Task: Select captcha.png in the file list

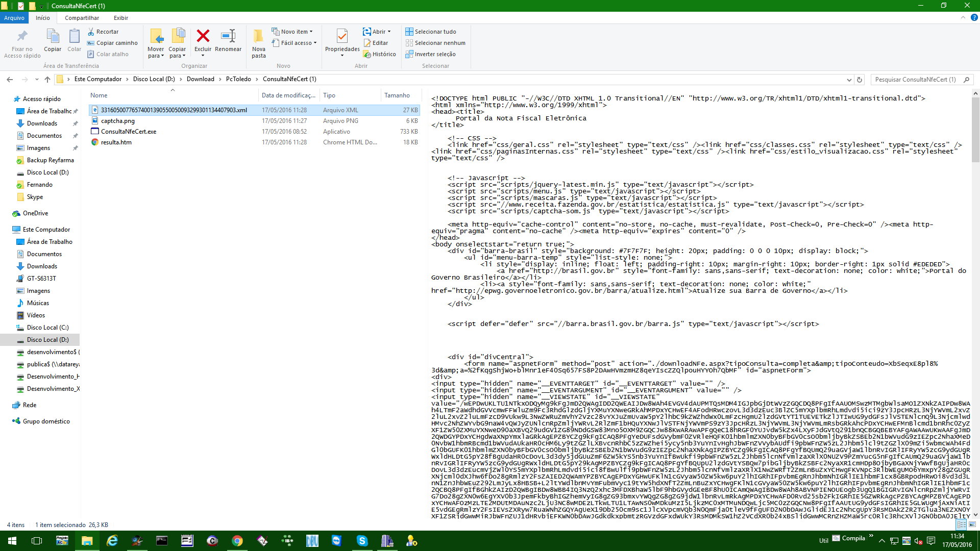Action: coord(118,121)
